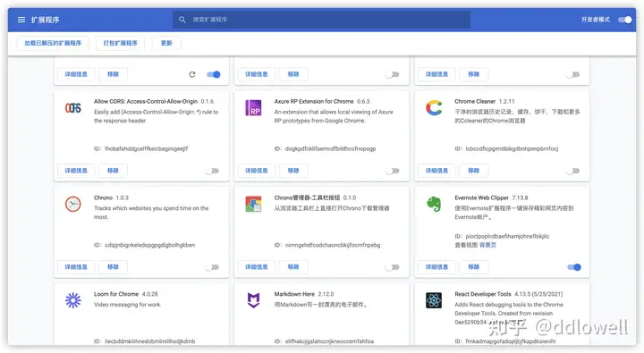This screenshot has height=353, width=644.
Task: Open 详细信息 for Chrono 1.0.3
Action: 76,267
